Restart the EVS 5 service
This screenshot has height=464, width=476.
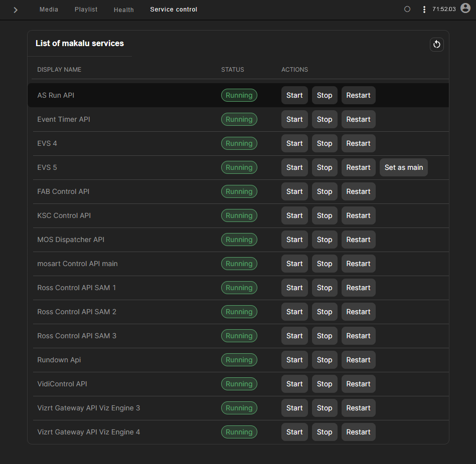(358, 167)
